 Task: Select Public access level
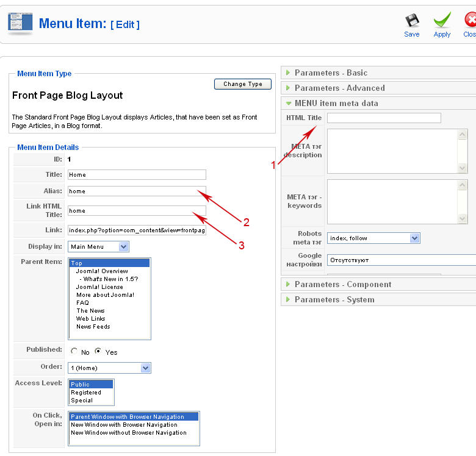coord(91,384)
